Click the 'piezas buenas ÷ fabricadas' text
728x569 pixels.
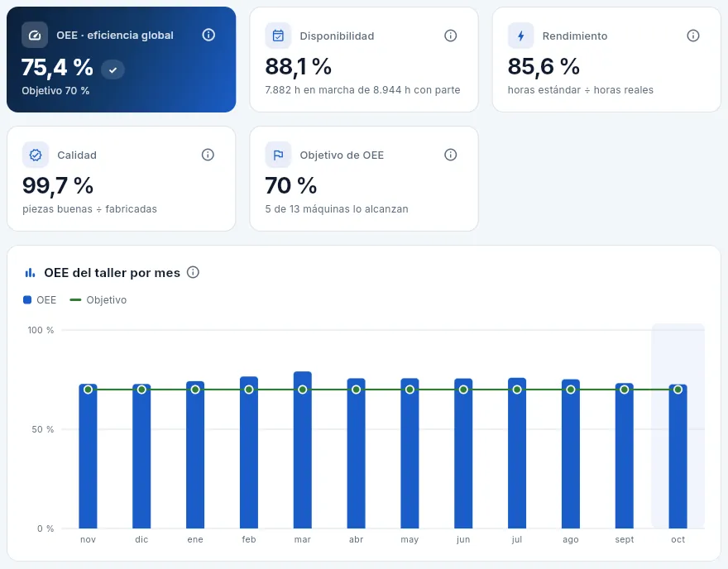click(89, 209)
